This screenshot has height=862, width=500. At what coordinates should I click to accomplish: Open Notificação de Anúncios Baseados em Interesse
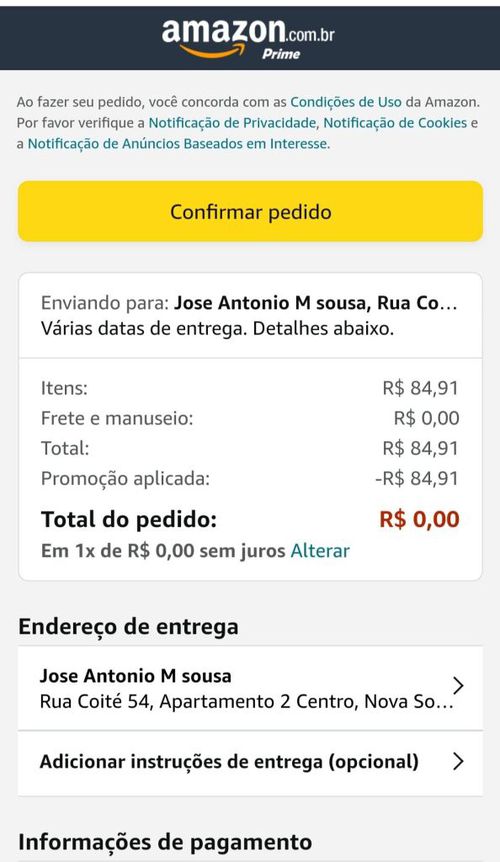[x=179, y=144]
